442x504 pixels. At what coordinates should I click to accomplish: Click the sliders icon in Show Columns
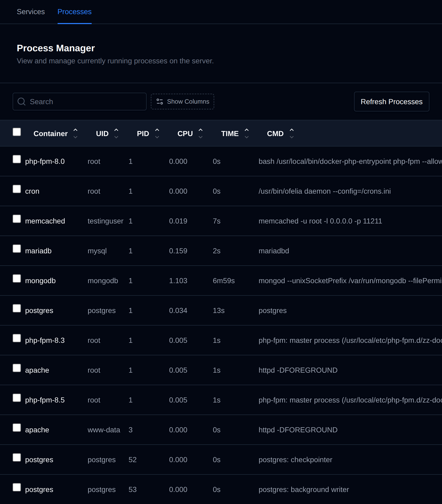click(x=160, y=102)
